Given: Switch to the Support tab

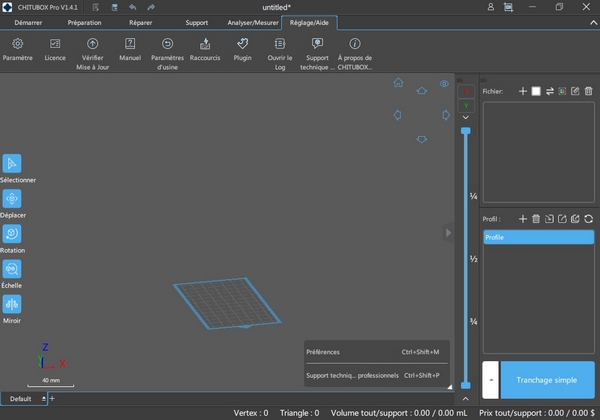Looking at the screenshot, I should [197, 23].
